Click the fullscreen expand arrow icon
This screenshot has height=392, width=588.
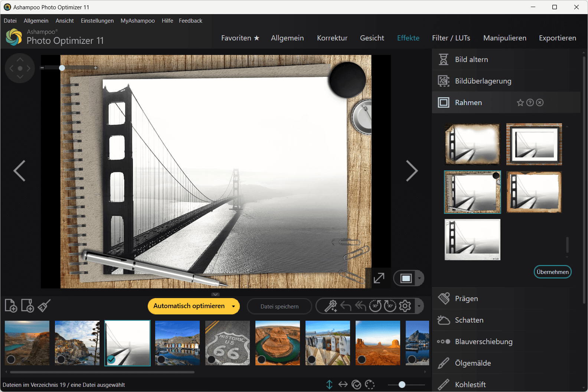pyautogui.click(x=379, y=278)
